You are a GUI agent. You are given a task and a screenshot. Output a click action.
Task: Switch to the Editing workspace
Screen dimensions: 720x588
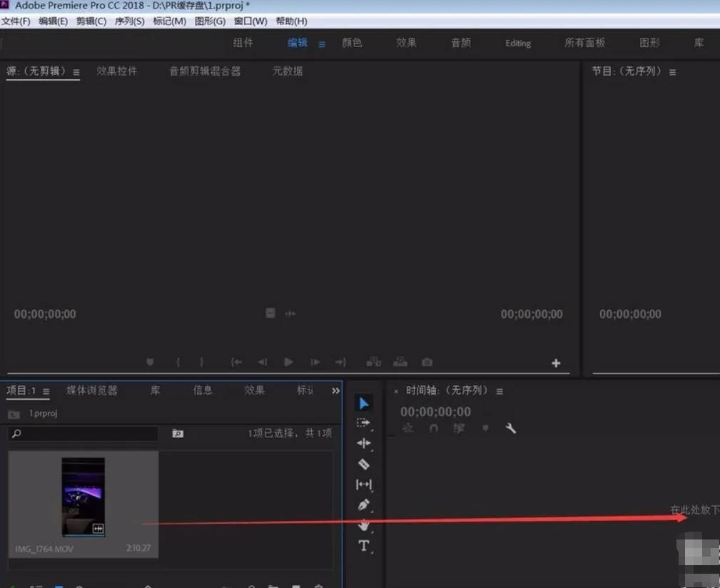click(518, 43)
